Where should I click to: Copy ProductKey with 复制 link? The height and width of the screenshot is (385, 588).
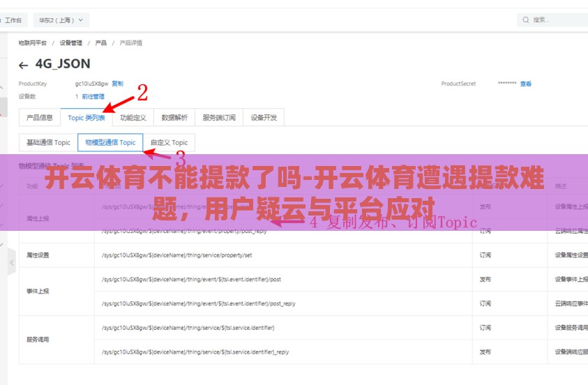117,83
